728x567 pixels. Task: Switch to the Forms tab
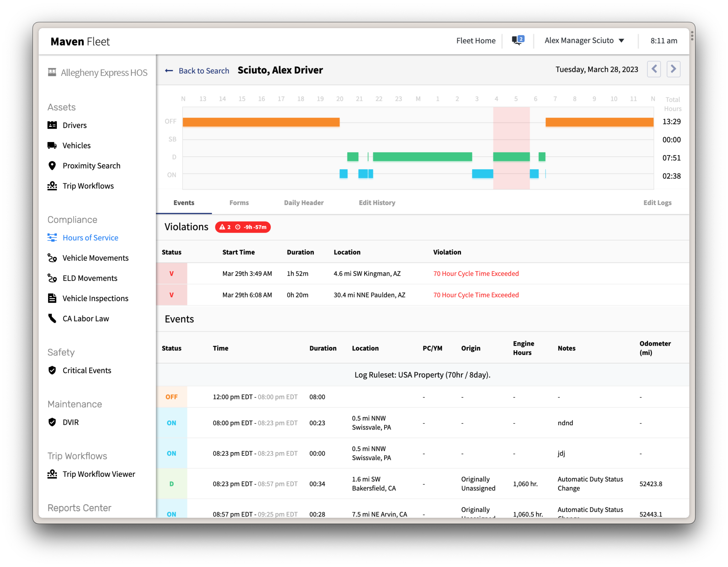point(239,202)
